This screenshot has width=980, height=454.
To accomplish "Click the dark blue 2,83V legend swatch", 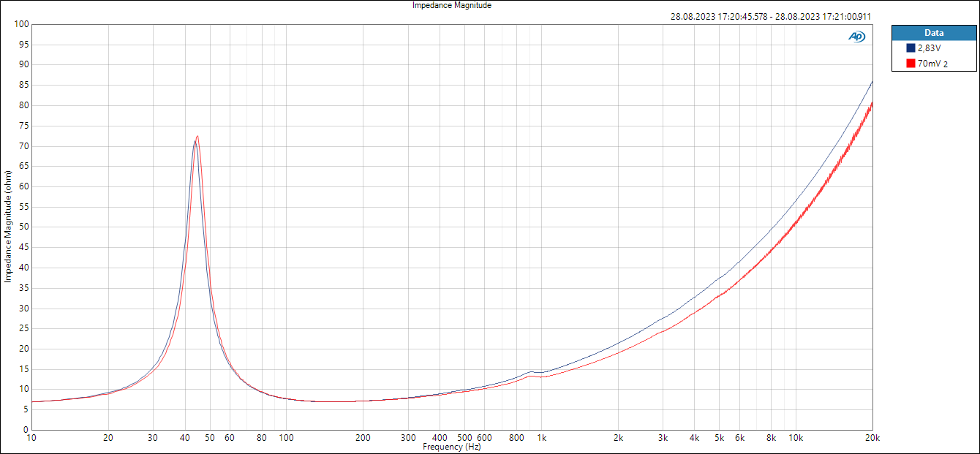I will 911,48.
